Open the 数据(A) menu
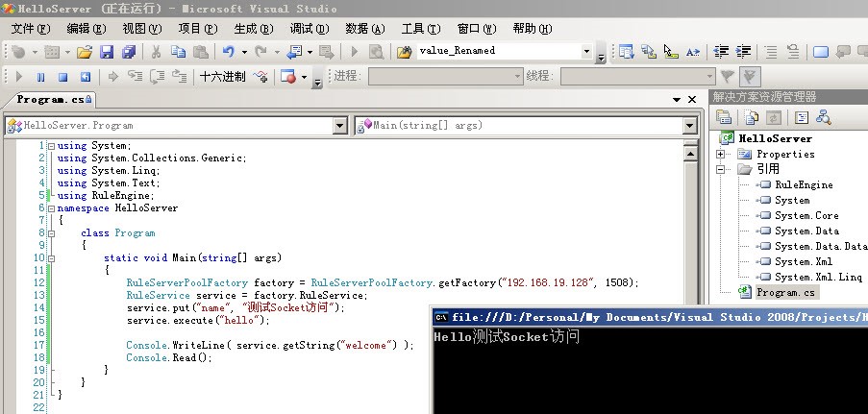Screen dimensions: 868x414 pos(365,29)
